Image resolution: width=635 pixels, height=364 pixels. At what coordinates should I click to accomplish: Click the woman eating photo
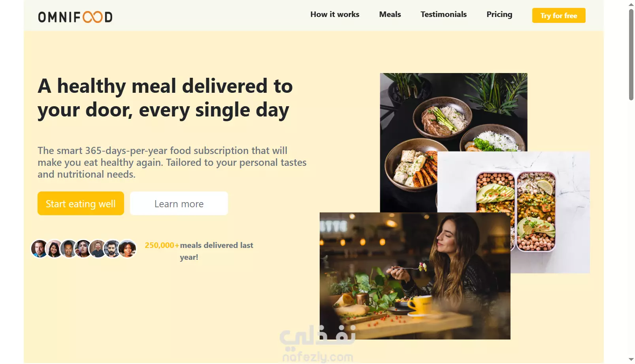tap(415, 276)
